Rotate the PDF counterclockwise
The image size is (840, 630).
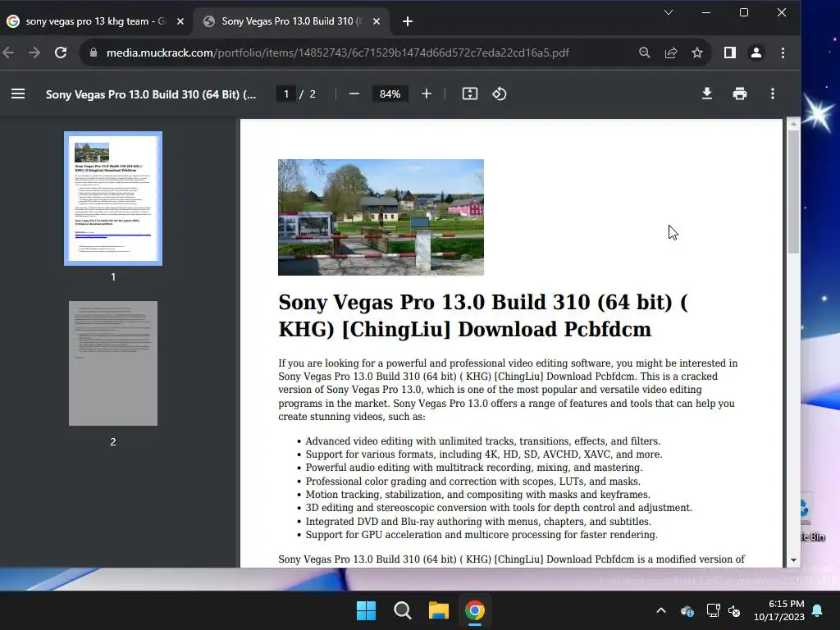[500, 94]
